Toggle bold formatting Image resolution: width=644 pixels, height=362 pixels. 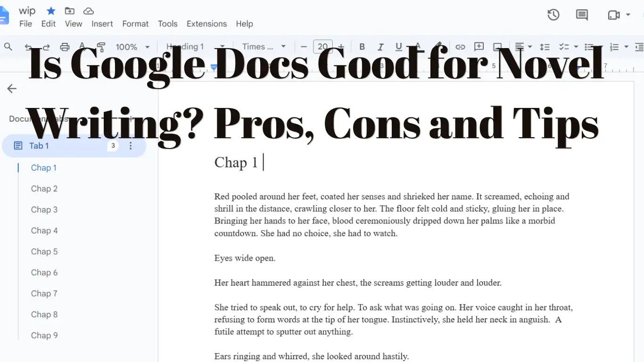362,47
